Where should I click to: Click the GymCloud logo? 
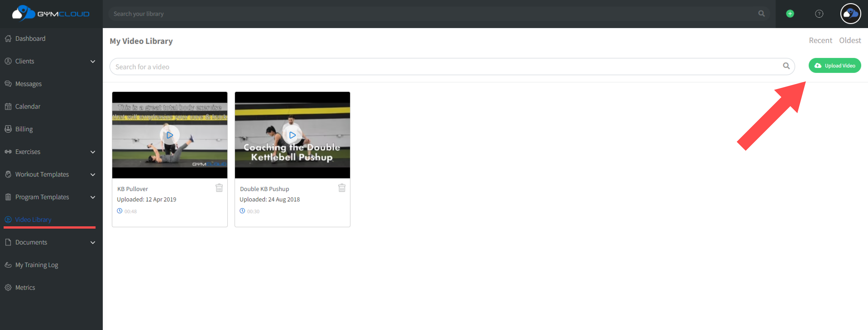pos(51,14)
